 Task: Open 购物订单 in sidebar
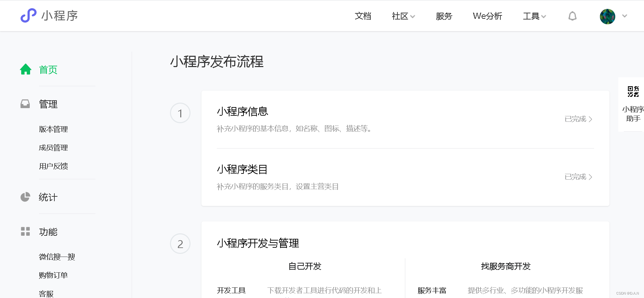(x=53, y=275)
